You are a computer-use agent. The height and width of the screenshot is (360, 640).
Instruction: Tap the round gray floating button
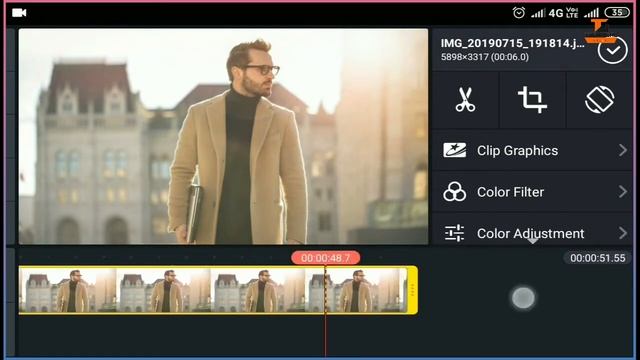pos(523,298)
